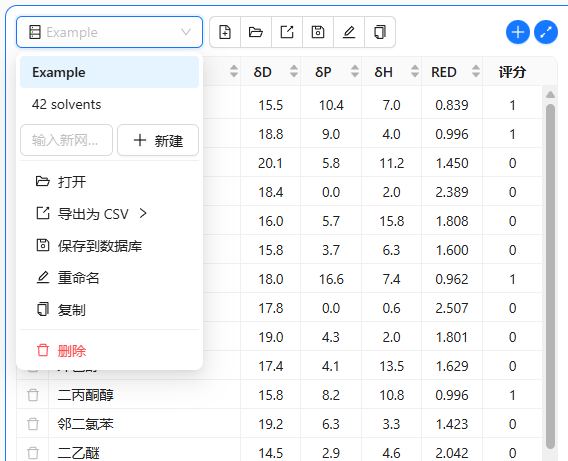Image resolution: width=568 pixels, height=461 pixels.
Task: Delete the 邻二氯苯 row via trash icon
Action: click(x=33, y=424)
